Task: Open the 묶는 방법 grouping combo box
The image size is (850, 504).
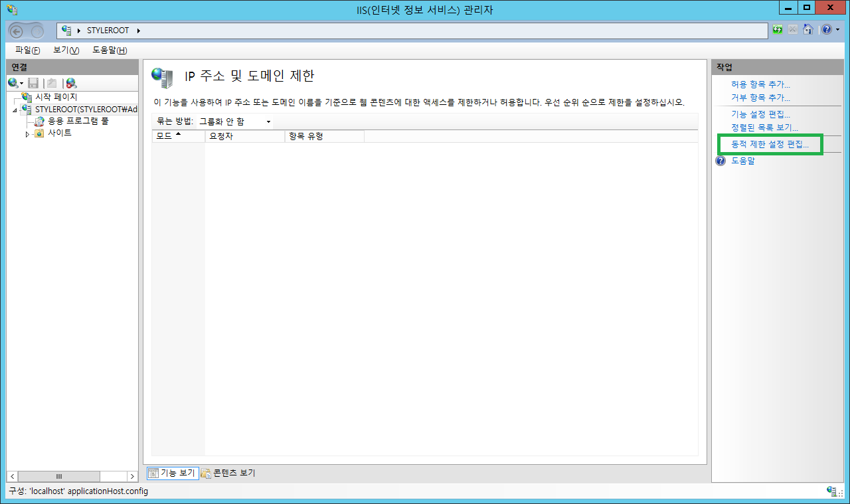Action: coord(236,122)
